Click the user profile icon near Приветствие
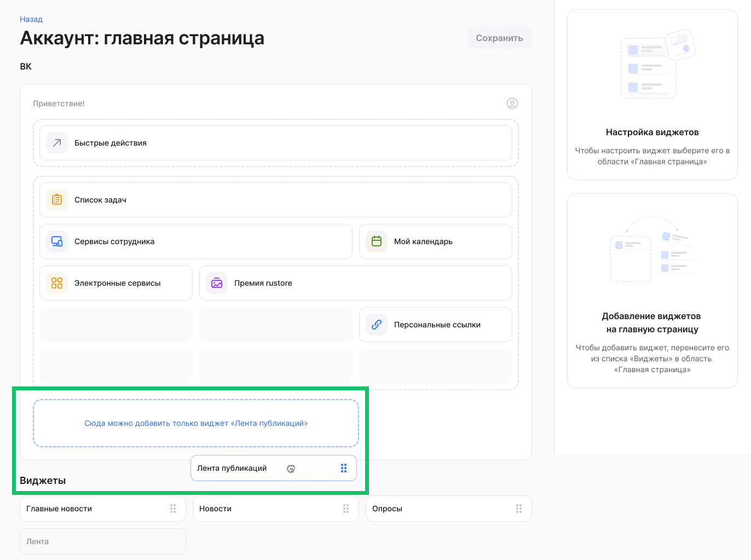Screen dimensions: 751x560 [x=512, y=103]
